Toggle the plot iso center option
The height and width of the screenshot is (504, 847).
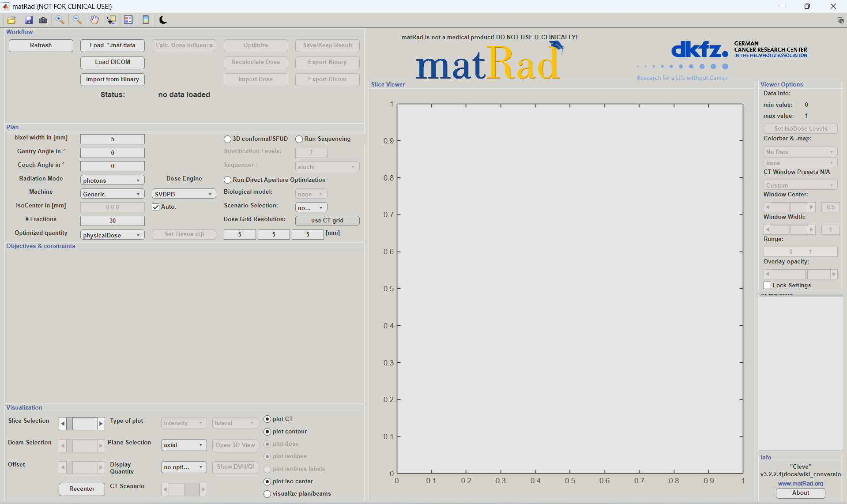267,481
